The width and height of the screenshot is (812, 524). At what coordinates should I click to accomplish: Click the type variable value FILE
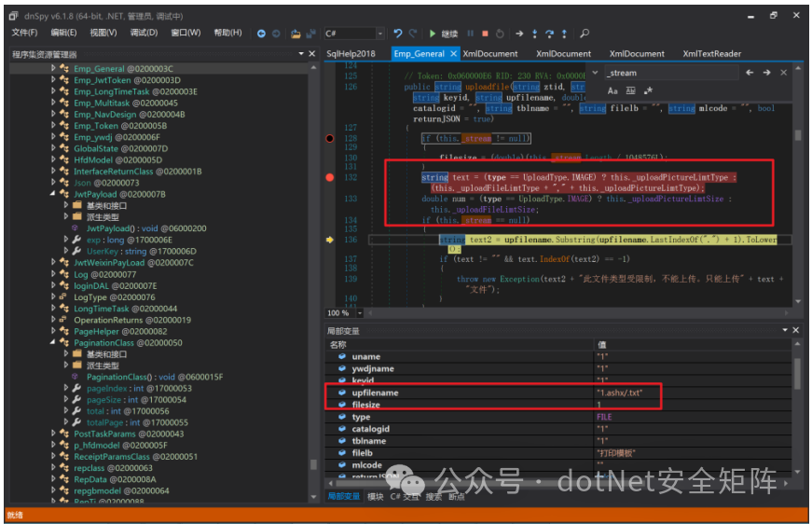604,417
